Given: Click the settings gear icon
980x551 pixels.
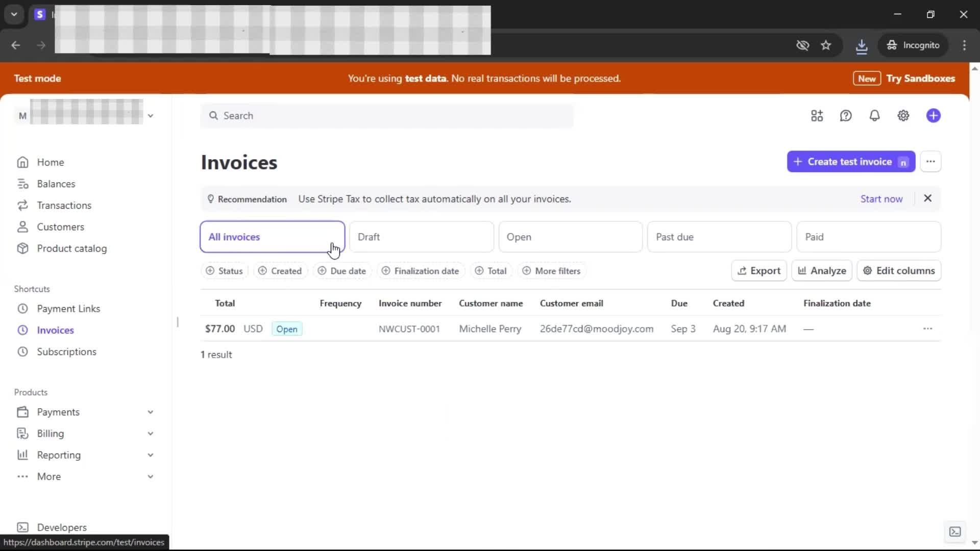Looking at the screenshot, I should [x=903, y=116].
